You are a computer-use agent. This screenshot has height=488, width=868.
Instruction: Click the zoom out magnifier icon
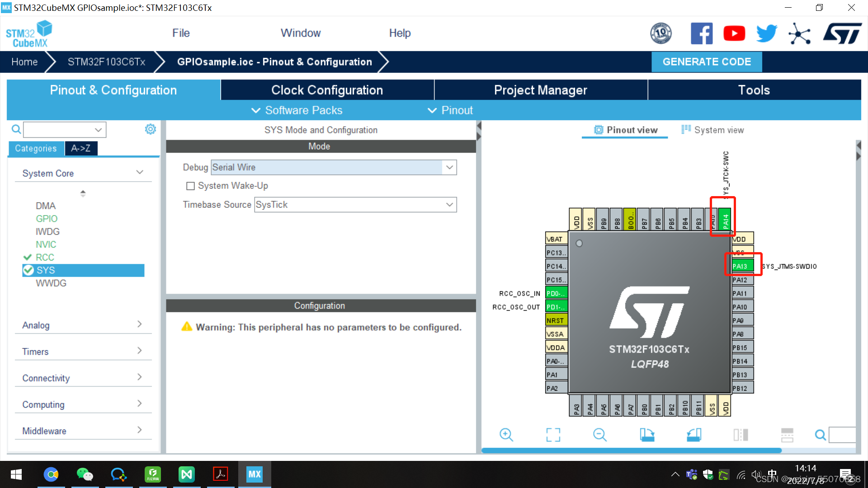click(599, 435)
